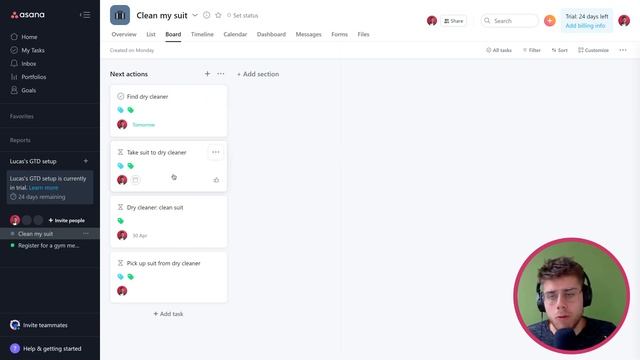640x360 pixels.
Task: Add a task with plus in Next actions
Action: [x=207, y=74]
